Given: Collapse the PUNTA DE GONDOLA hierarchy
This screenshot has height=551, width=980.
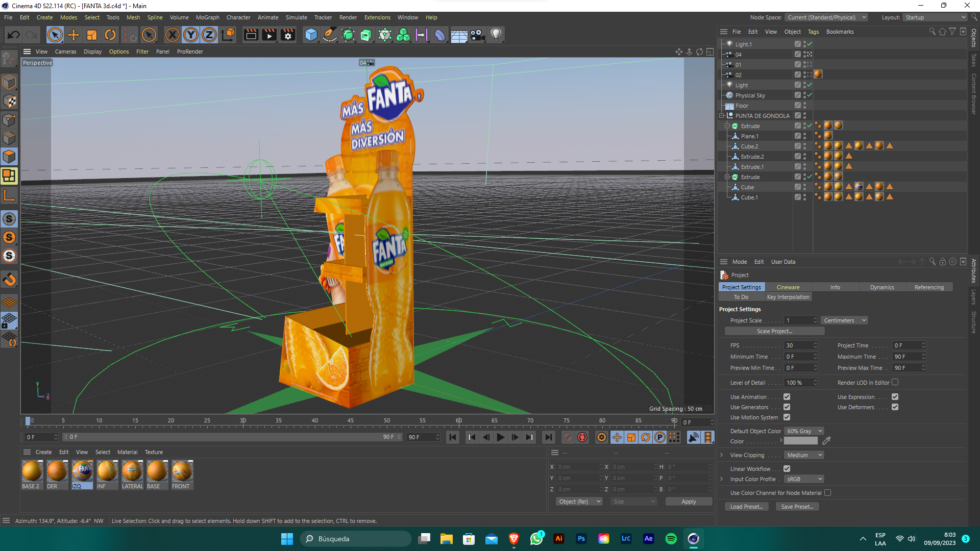Looking at the screenshot, I should 722,116.
